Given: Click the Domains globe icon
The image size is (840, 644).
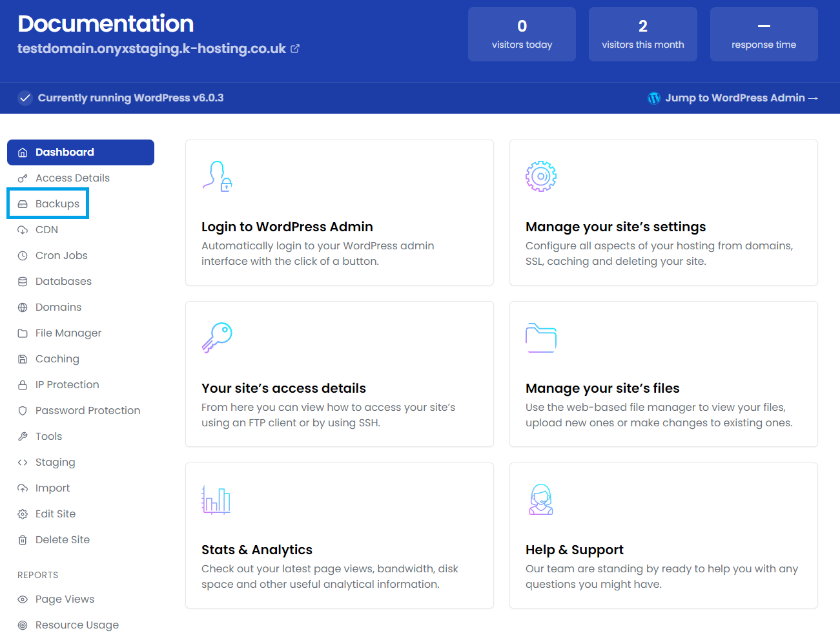Looking at the screenshot, I should [23, 307].
